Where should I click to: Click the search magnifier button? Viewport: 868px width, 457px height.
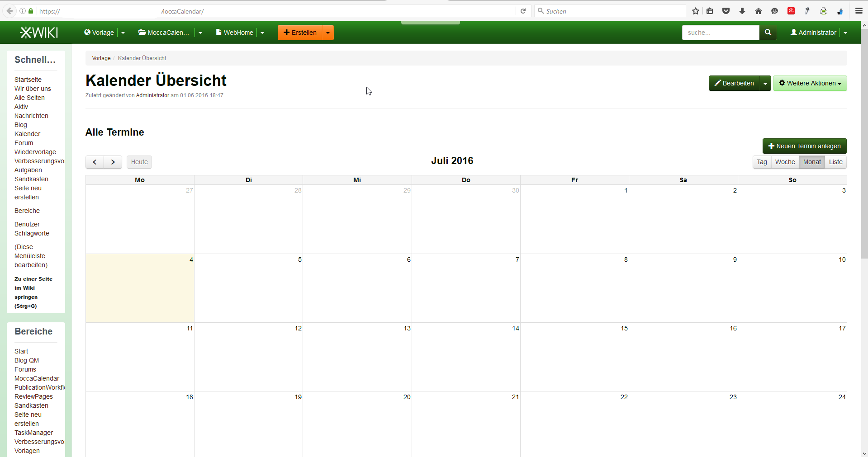[768, 33]
